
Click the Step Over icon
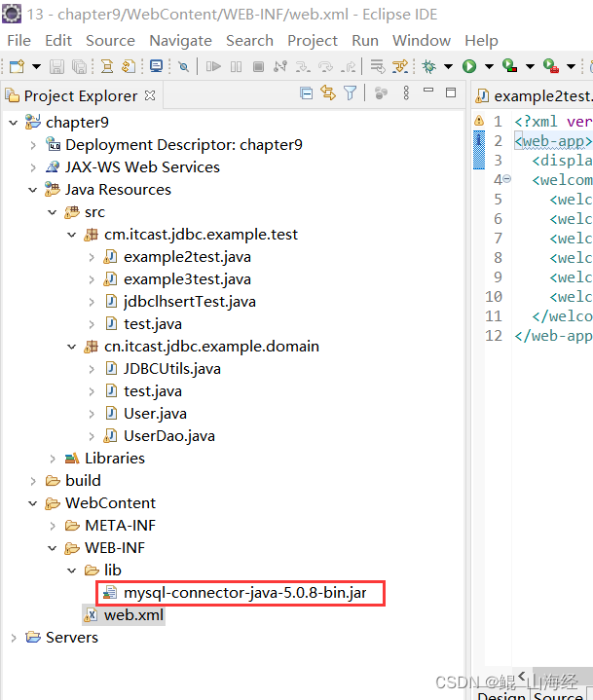point(325,66)
